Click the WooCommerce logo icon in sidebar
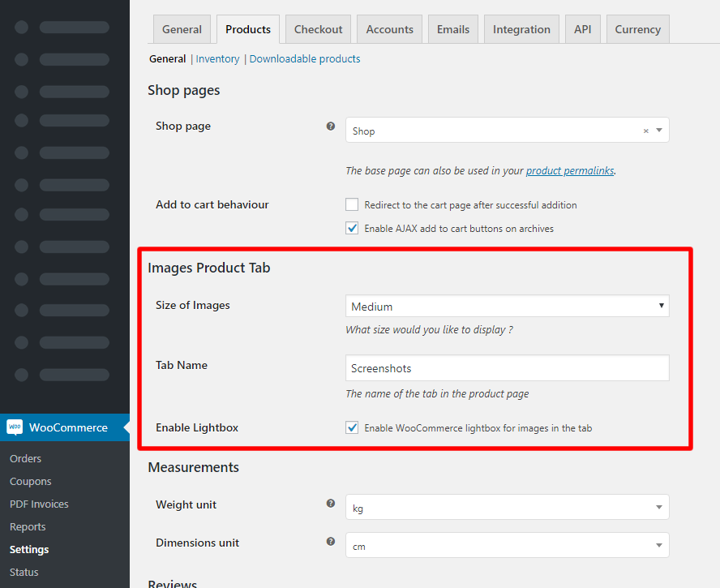720x588 pixels. (x=15, y=427)
